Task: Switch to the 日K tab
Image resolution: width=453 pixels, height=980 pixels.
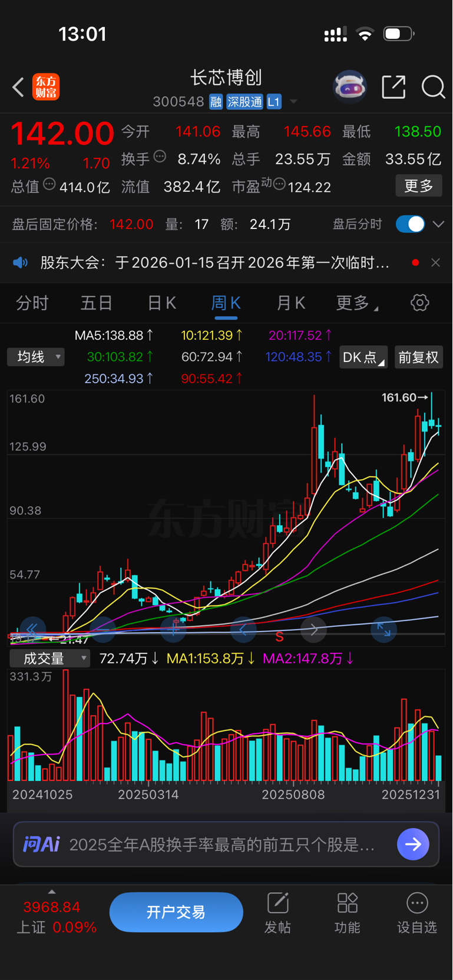Action: click(x=161, y=303)
